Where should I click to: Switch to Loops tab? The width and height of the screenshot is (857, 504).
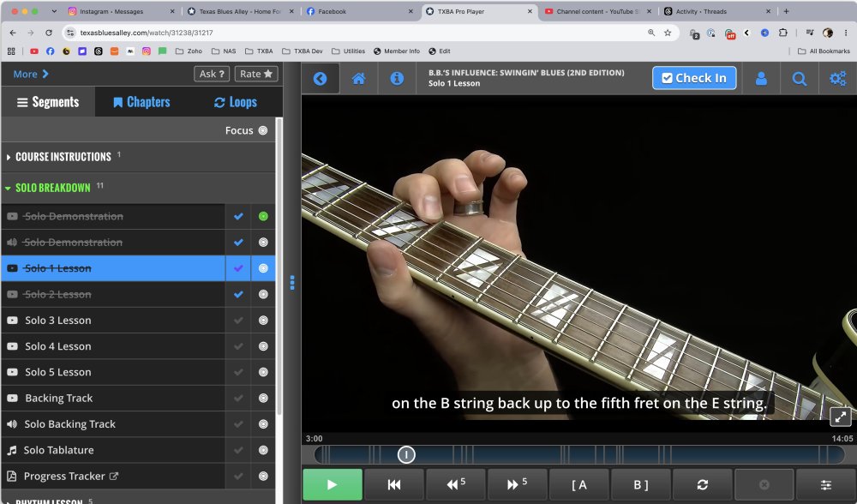pyautogui.click(x=236, y=102)
